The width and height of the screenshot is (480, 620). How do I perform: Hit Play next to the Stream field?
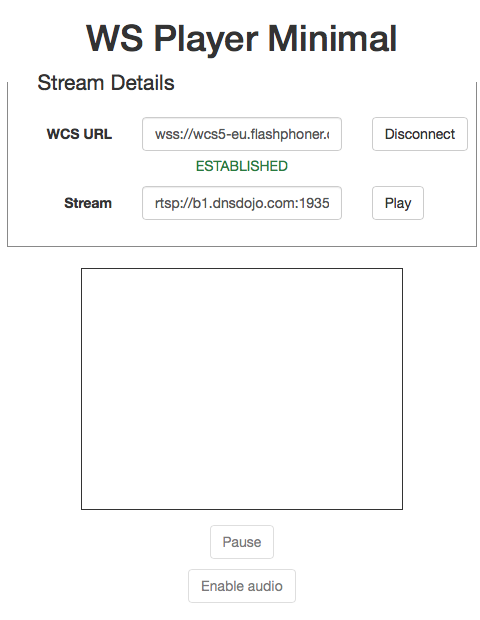pyautogui.click(x=398, y=203)
